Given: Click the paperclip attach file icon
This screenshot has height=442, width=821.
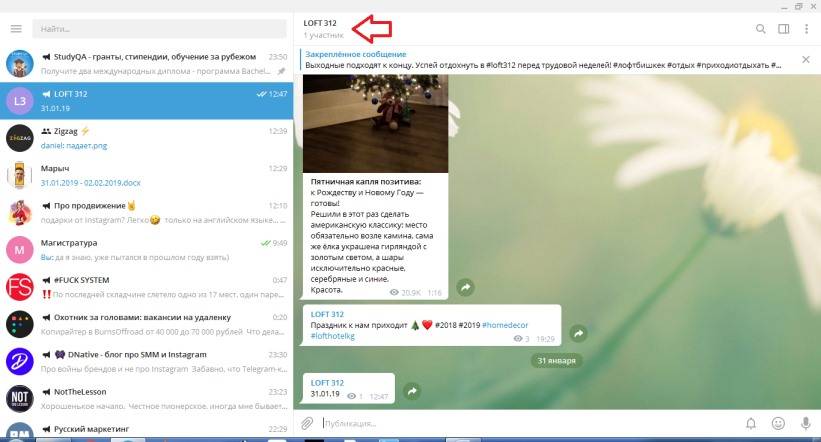Looking at the screenshot, I should [308, 423].
